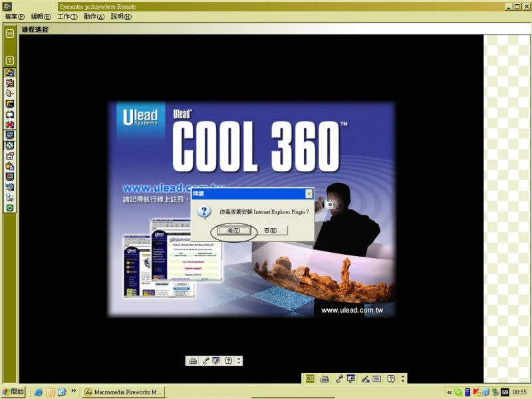Open the 檔案(F) menu
The image size is (532, 399).
[15, 17]
